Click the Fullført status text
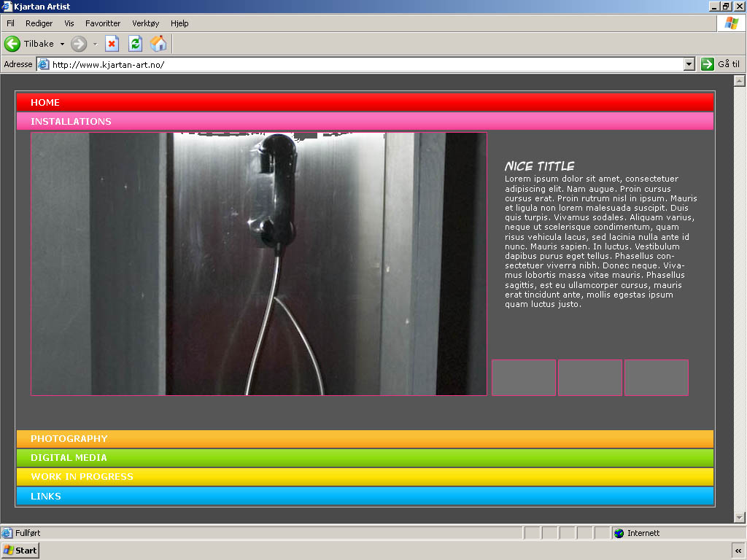Image resolution: width=747 pixels, height=560 pixels. [x=28, y=533]
